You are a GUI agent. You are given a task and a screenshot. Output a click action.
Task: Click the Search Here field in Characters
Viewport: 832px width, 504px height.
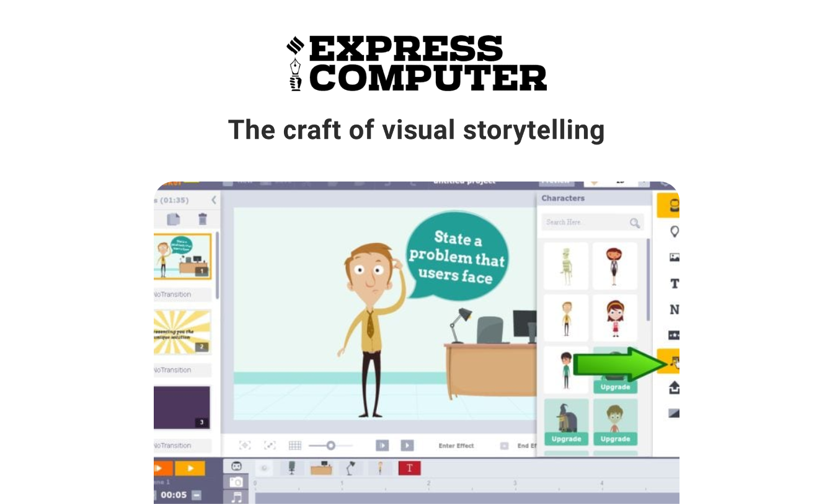(x=585, y=222)
